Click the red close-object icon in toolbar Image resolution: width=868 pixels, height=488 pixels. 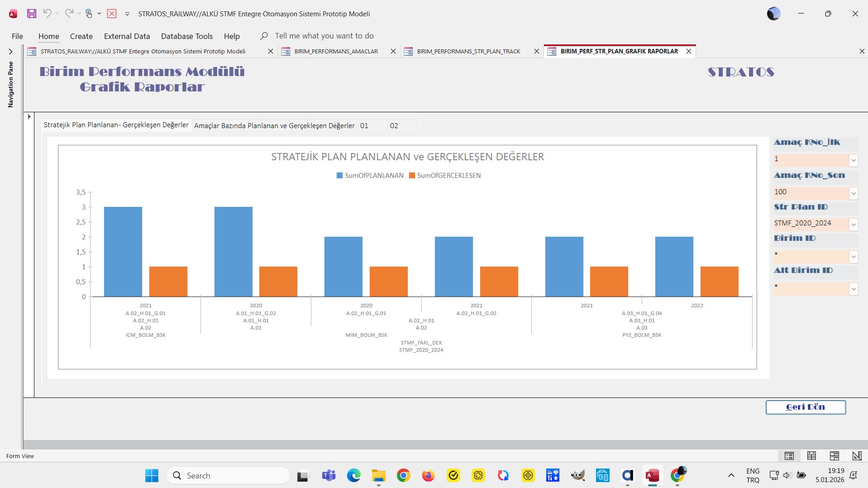(112, 14)
